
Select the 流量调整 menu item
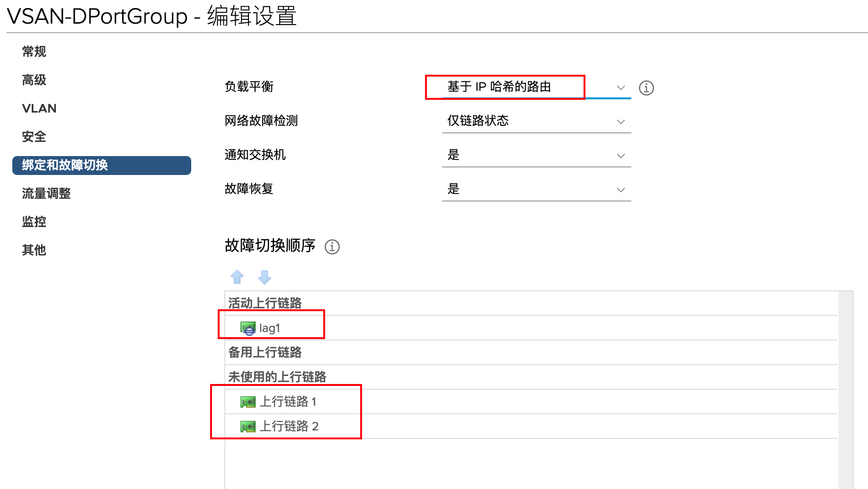46,193
